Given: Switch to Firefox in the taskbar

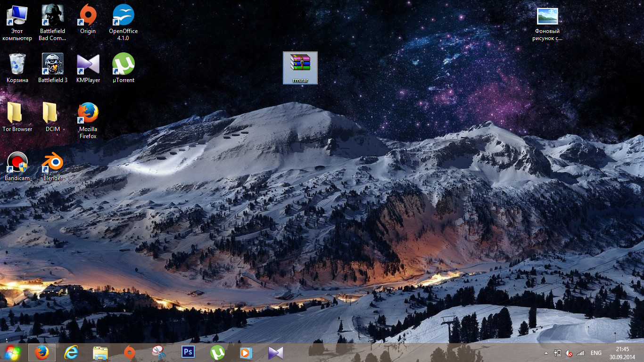Looking at the screenshot, I should (41, 353).
